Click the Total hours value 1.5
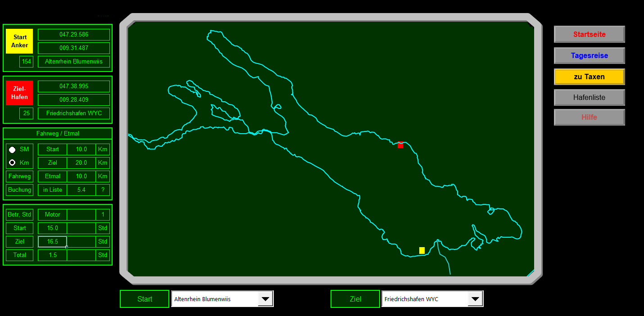The image size is (644, 316). tap(52, 255)
